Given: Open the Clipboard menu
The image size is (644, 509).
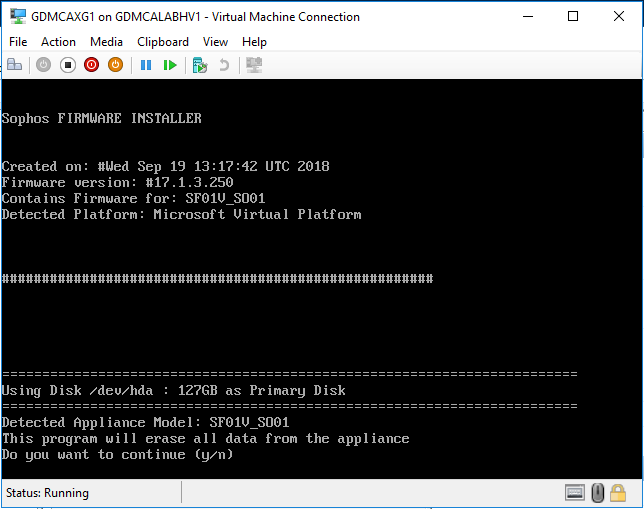Looking at the screenshot, I should (163, 42).
